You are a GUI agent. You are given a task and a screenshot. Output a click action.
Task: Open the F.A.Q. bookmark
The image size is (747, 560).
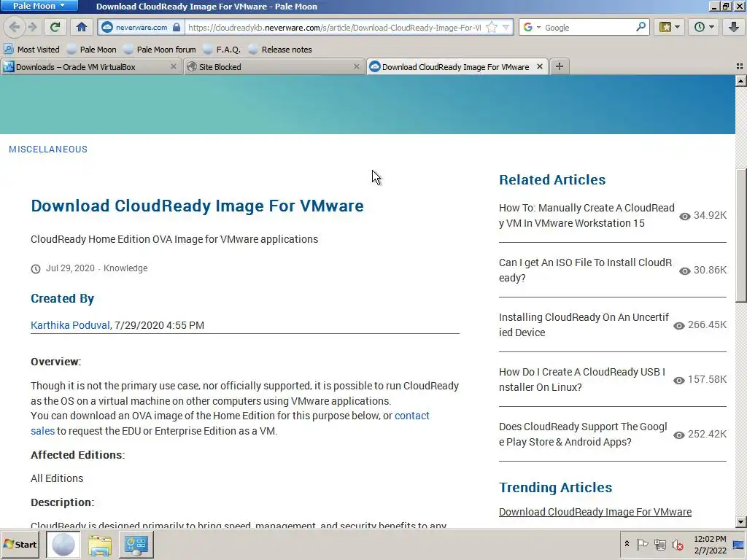(x=222, y=49)
